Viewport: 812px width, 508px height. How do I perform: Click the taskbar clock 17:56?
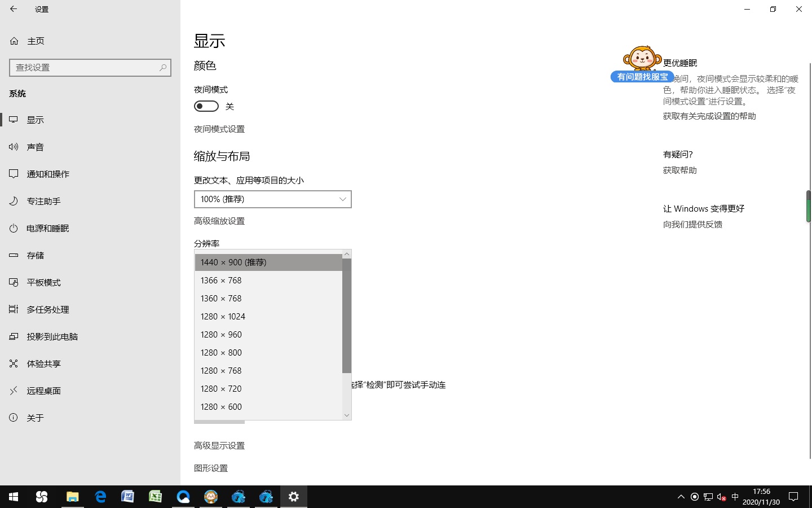761,497
